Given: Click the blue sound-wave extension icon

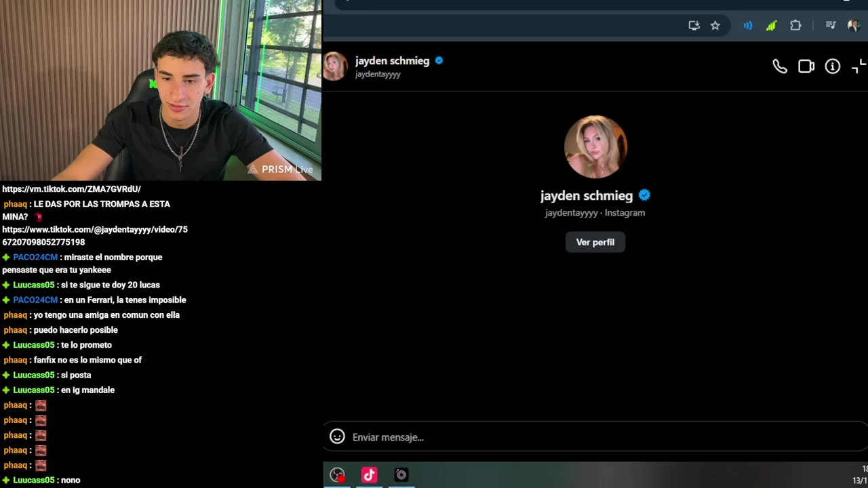Looking at the screenshot, I should click(x=747, y=25).
